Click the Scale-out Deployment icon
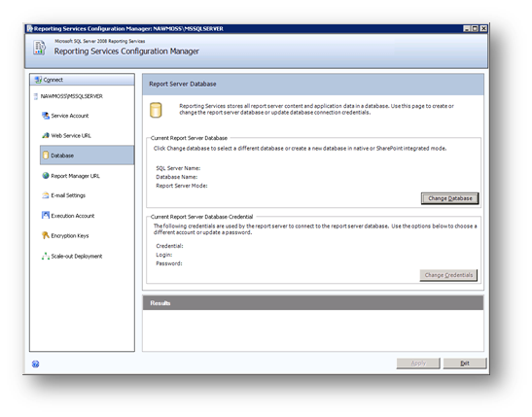This screenshot has height=417, width=532. click(x=46, y=256)
